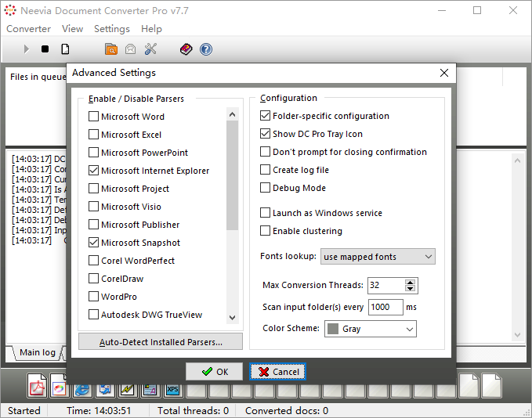Enable the Microsoft Visio parser
The height and width of the screenshot is (418, 532).
point(93,206)
